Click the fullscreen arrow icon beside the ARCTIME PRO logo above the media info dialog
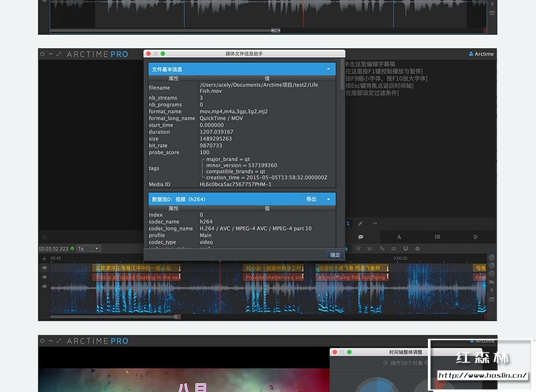This screenshot has width=536, height=392. tap(59, 54)
